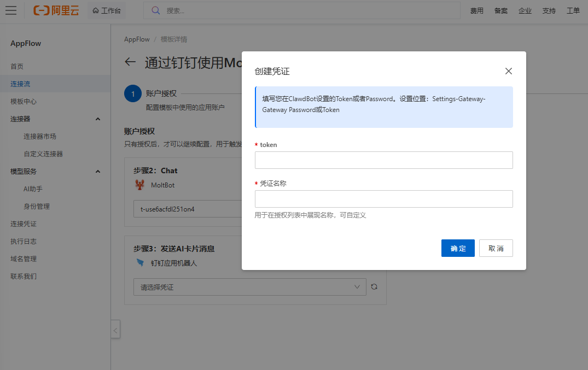Open the 请选择凭证 dropdown

250,287
